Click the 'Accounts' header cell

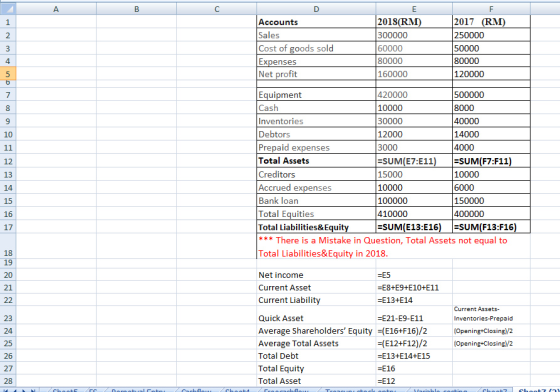tap(316, 22)
